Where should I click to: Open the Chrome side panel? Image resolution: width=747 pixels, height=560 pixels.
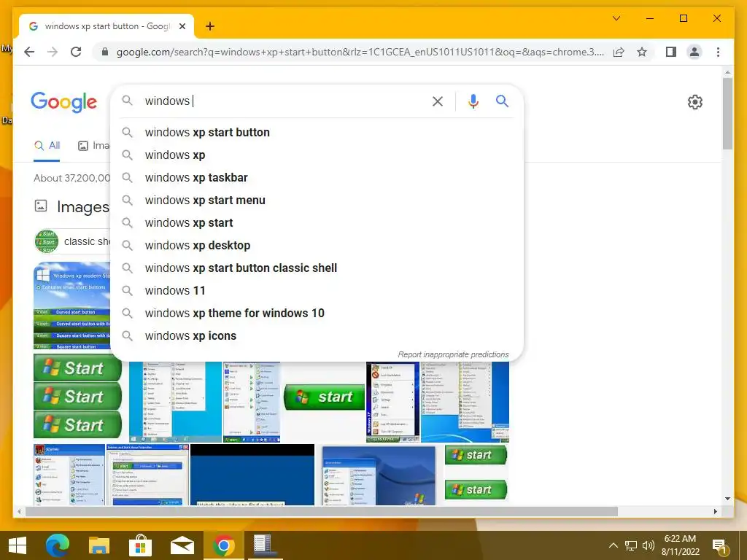671,52
